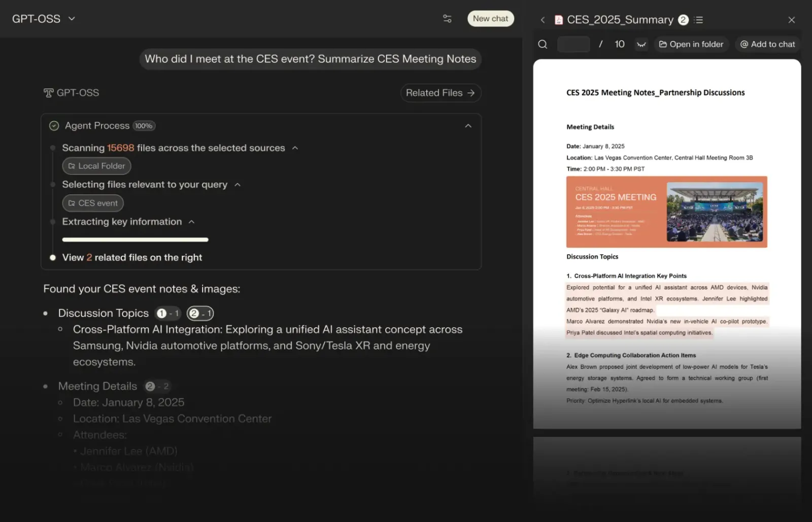Open the document outline list icon
812x522 pixels.
[x=699, y=20]
